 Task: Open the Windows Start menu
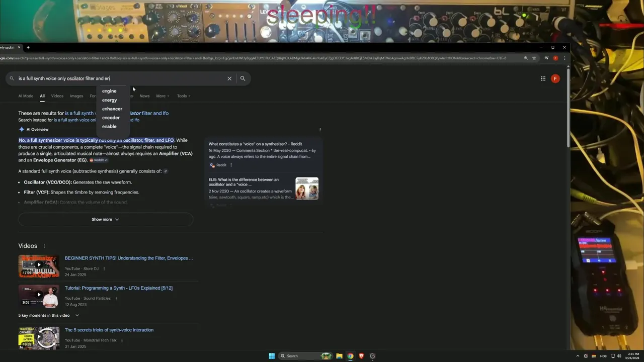(272, 356)
